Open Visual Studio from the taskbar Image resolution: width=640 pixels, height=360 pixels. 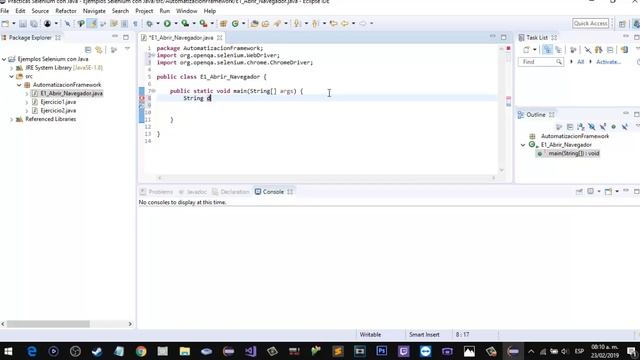pyautogui.click(x=250, y=351)
